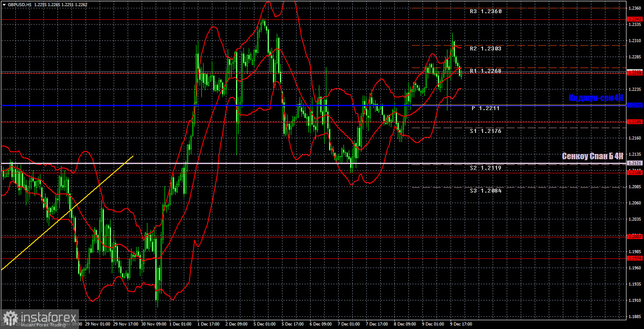Click the 1.2160 price axis label

coord(635,138)
